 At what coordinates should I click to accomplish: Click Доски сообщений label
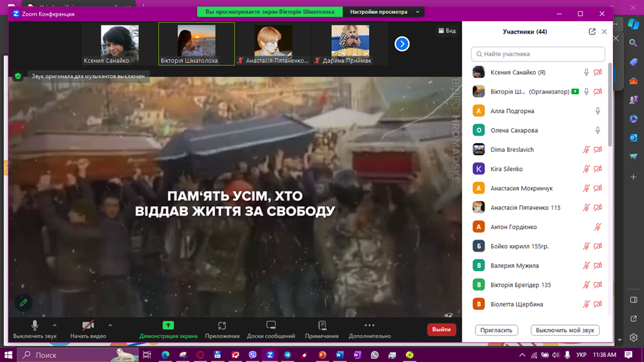pos(270,336)
